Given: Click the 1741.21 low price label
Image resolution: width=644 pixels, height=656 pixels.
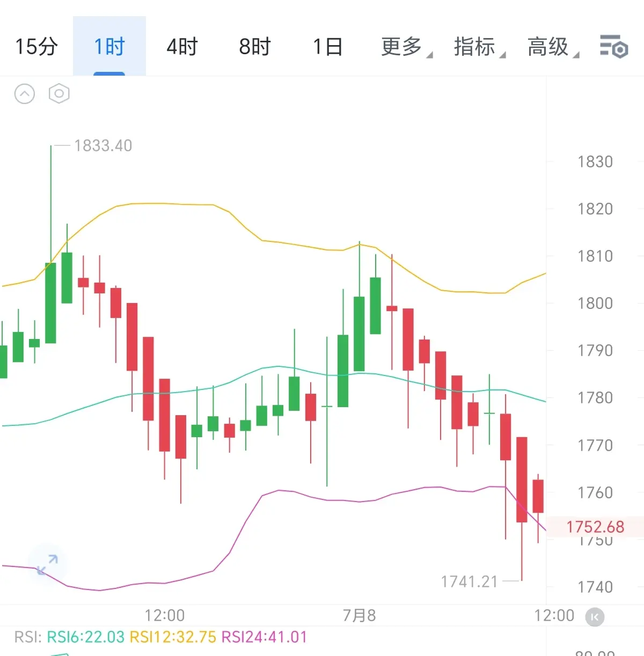Looking at the screenshot, I should (x=470, y=581).
